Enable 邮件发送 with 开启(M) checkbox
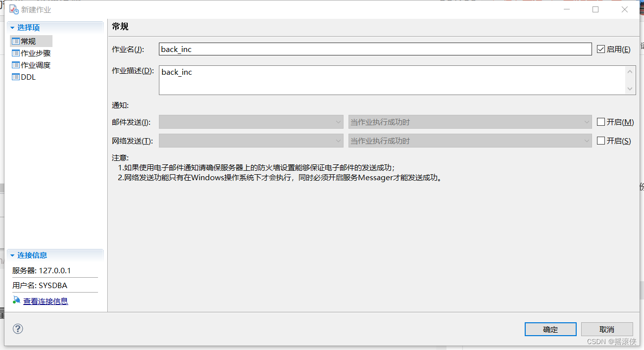This screenshot has width=644, height=350. click(x=601, y=122)
